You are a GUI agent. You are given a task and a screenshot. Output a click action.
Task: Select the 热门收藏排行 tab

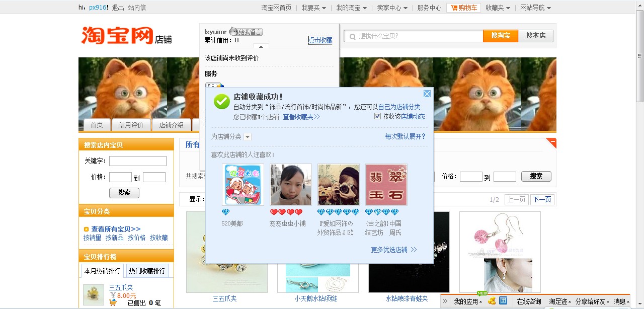147,271
